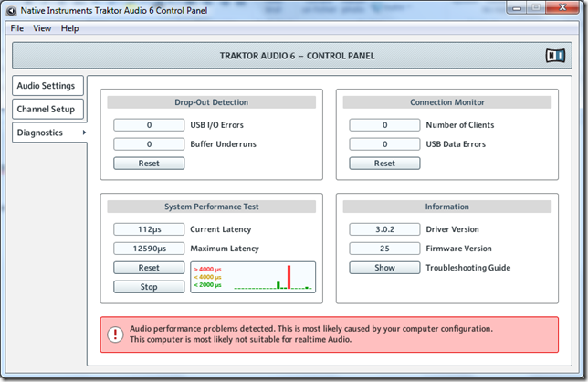Click the USB I/O Errors value field
Image resolution: width=588 pixels, height=382 pixels.
pos(149,125)
